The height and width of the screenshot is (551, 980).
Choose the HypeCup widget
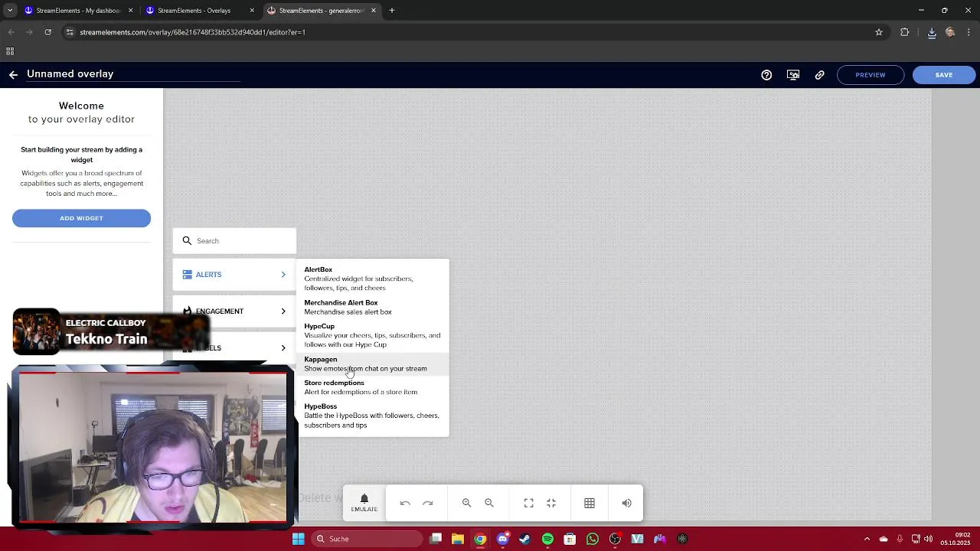(372, 335)
